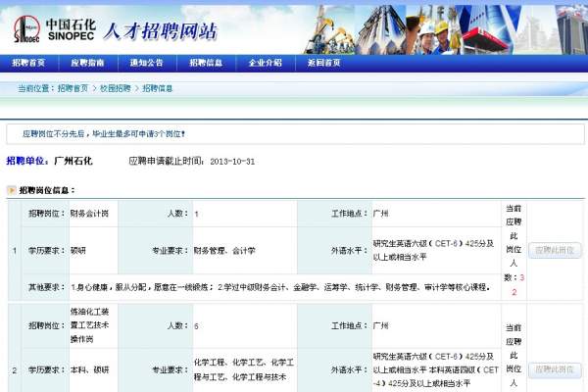Click the CET-6 language requirement in row one

point(433,250)
